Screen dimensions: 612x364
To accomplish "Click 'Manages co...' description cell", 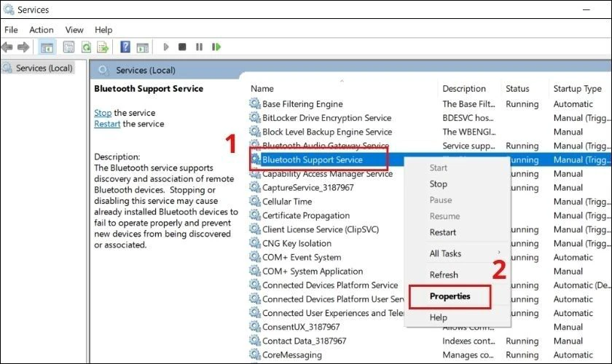I will 468,355.
